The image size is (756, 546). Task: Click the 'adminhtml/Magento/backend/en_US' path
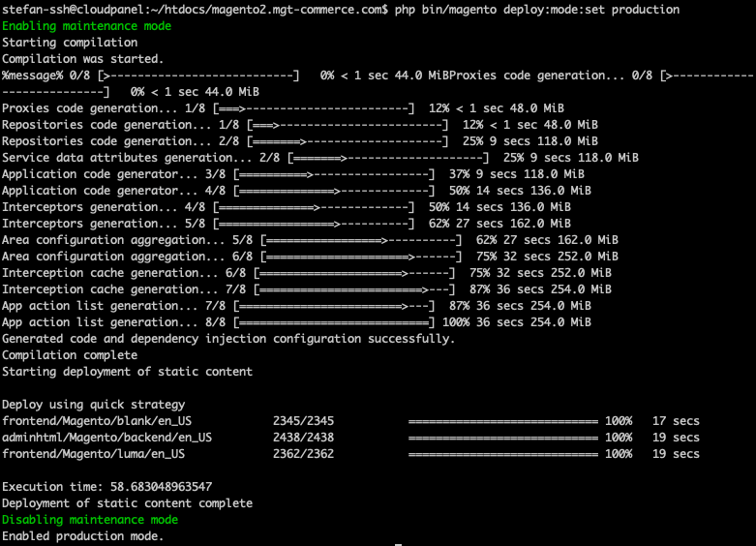[107, 438]
